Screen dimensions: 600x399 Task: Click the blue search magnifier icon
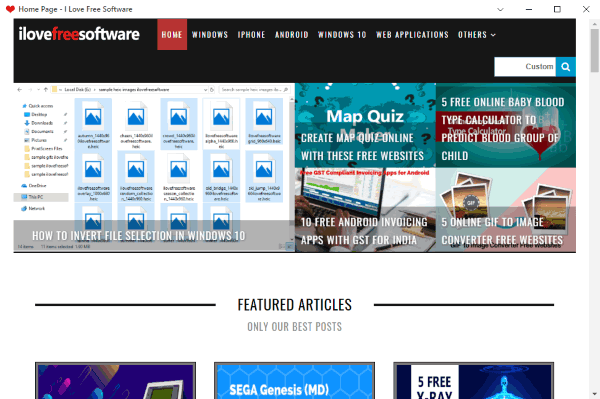[566, 67]
